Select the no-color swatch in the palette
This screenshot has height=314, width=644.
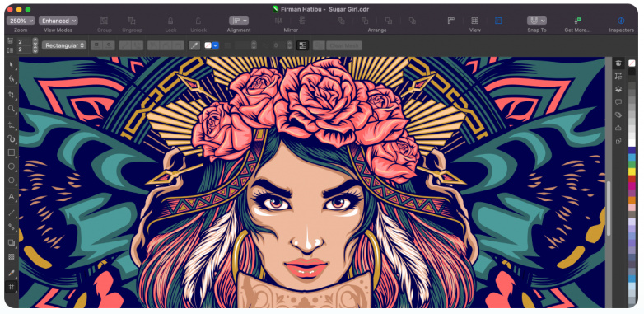(632, 63)
